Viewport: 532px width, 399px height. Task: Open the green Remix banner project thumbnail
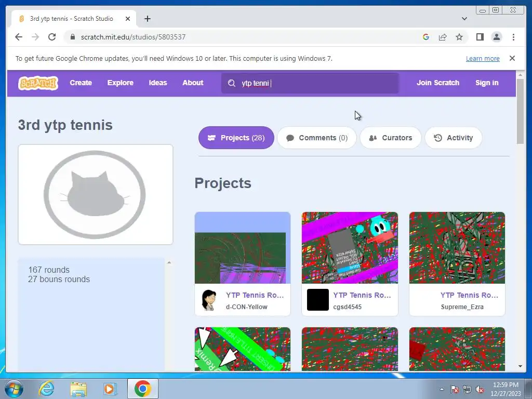(243, 349)
